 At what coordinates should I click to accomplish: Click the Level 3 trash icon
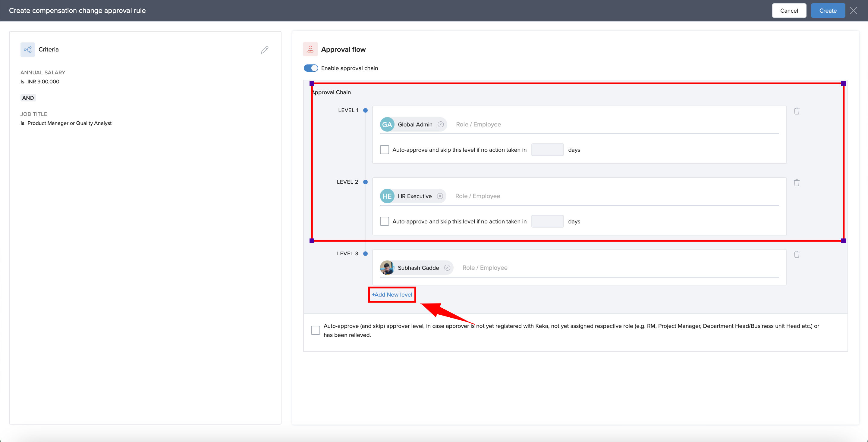(797, 254)
